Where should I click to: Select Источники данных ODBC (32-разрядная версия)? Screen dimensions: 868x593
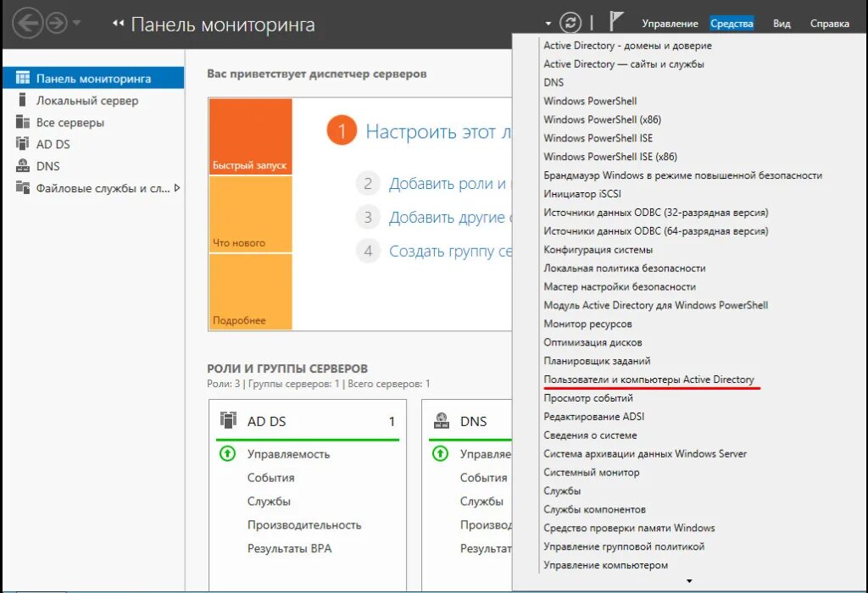click(x=656, y=213)
